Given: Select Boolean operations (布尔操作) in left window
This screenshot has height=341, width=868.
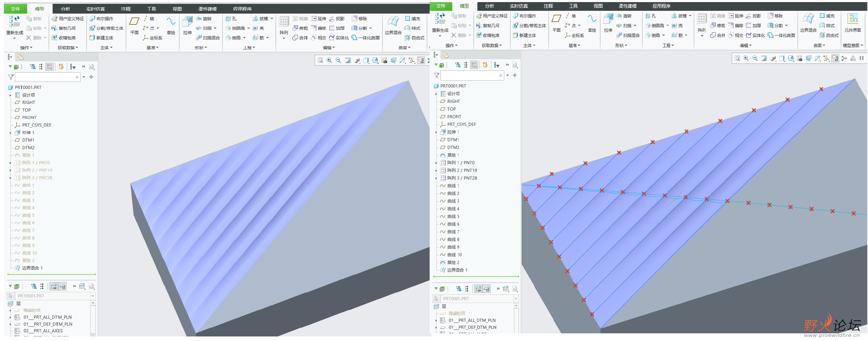Looking at the screenshot, I should coord(101,18).
